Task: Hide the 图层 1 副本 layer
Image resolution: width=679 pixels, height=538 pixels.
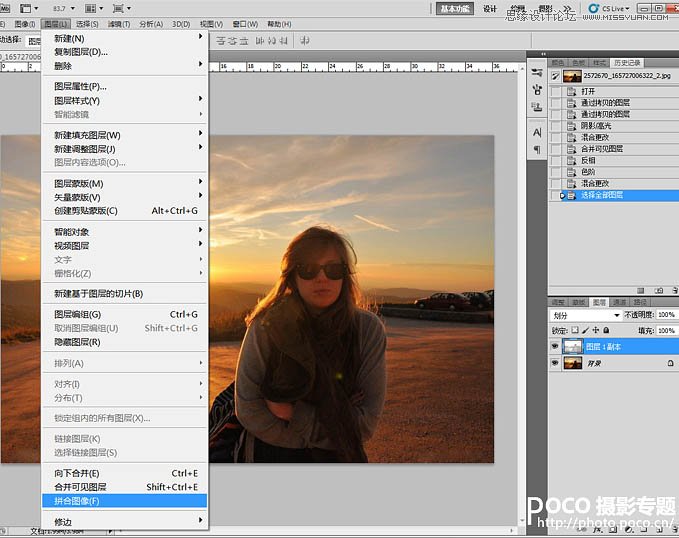Action: click(555, 345)
